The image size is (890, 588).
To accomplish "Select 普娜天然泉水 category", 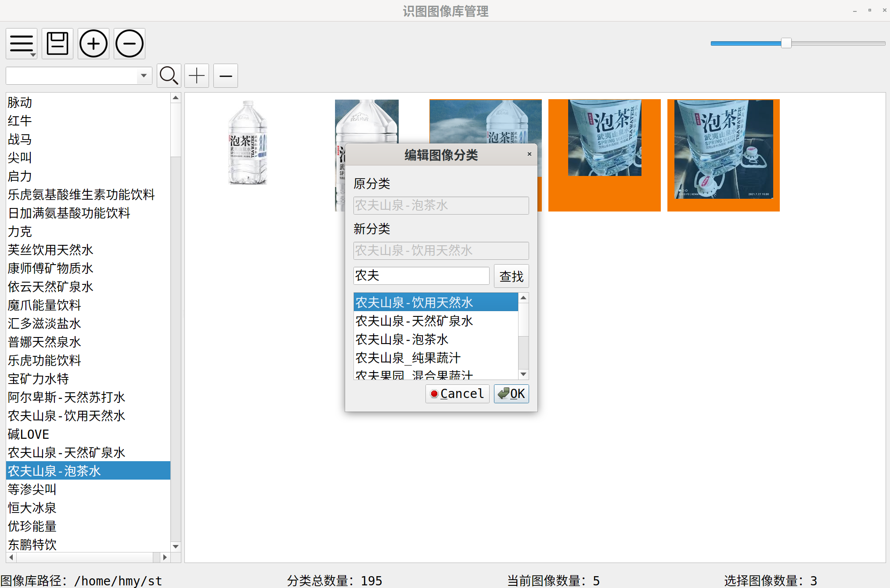I will pyautogui.click(x=88, y=342).
